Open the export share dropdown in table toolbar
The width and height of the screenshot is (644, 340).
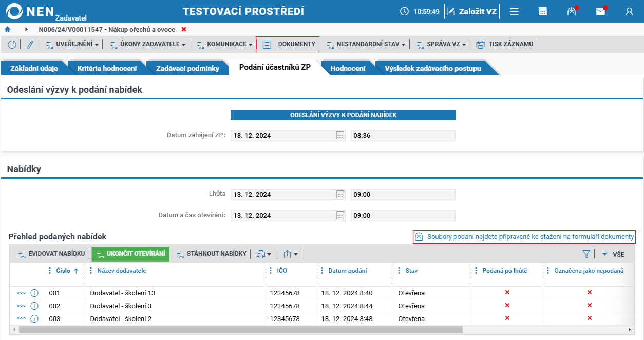(x=291, y=254)
